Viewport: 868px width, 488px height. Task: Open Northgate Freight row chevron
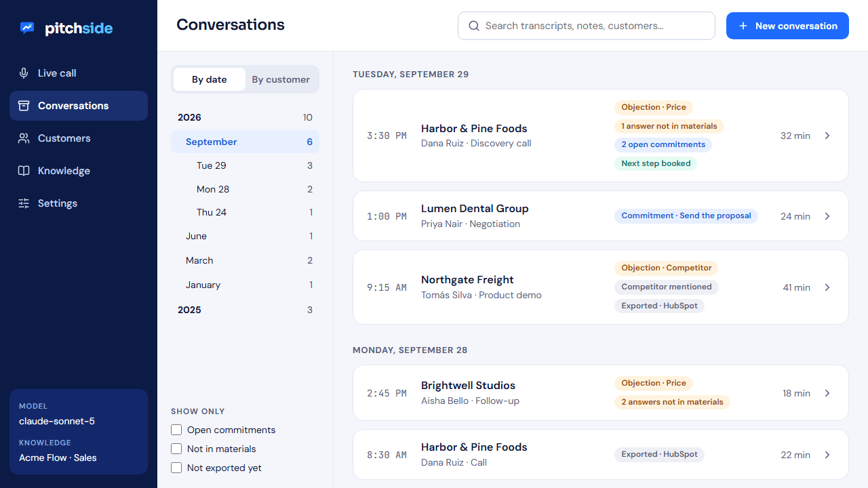[x=827, y=287]
